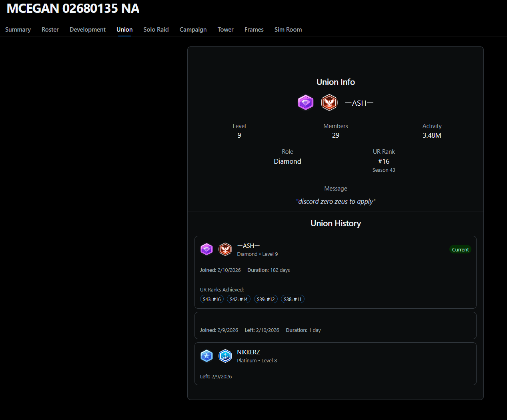This screenshot has height=420, width=507.
Task: Click the Joined: 2/9/2026 text
Action: (219, 330)
